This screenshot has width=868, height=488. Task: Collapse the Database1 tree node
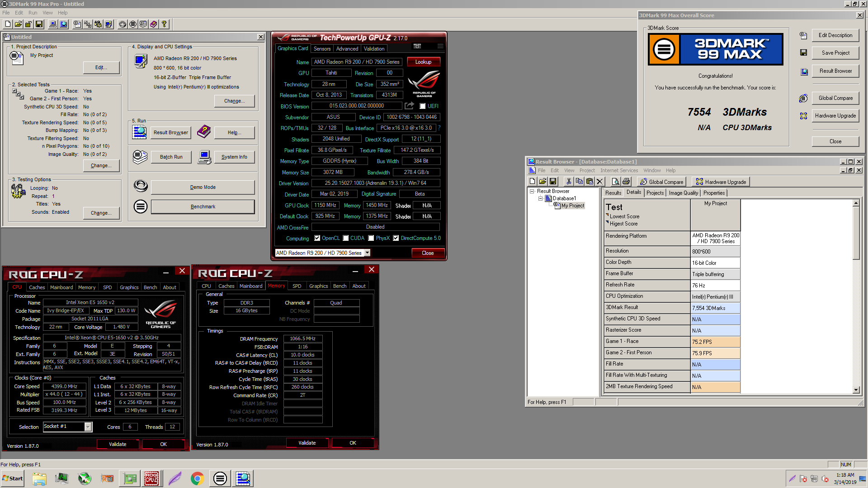pyautogui.click(x=540, y=198)
